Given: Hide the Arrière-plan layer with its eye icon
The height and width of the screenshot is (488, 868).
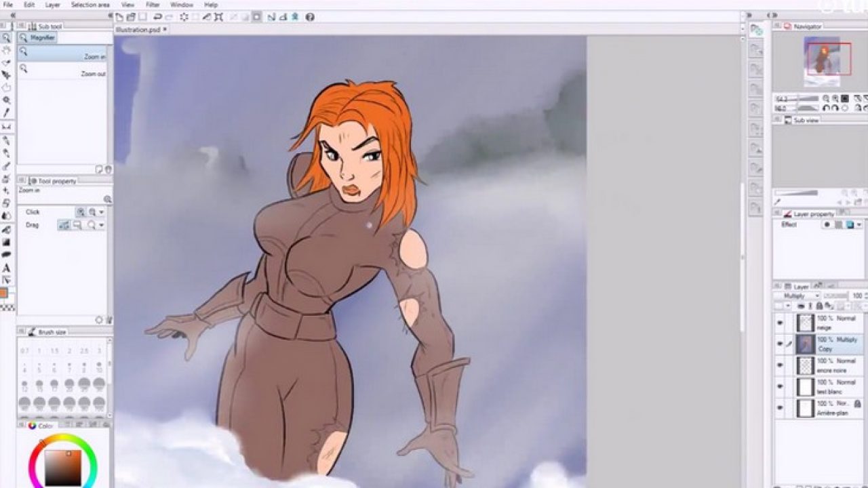Looking at the screenshot, I should tap(780, 407).
